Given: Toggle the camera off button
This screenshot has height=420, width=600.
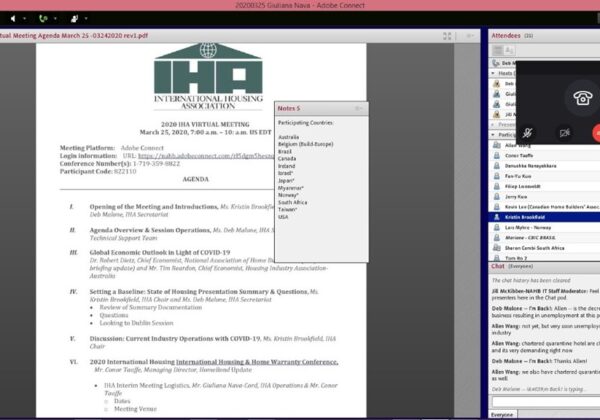Looking at the screenshot, I should (x=564, y=132).
